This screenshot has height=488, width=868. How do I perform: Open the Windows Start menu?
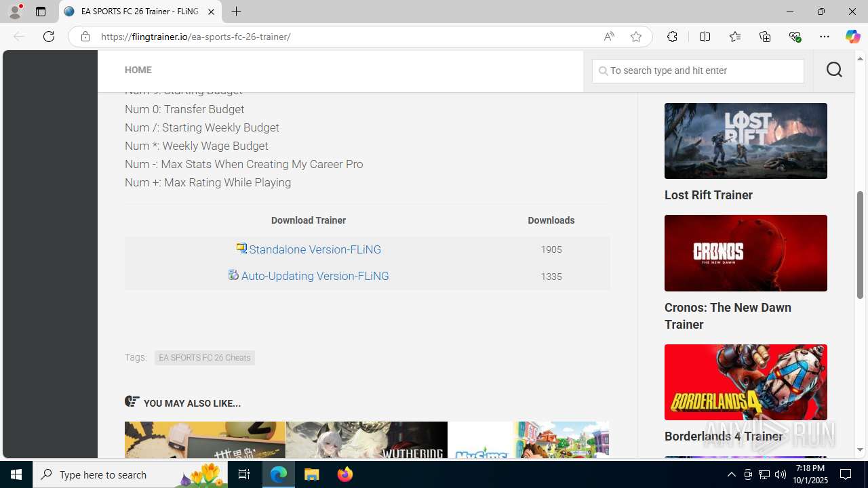(16, 474)
